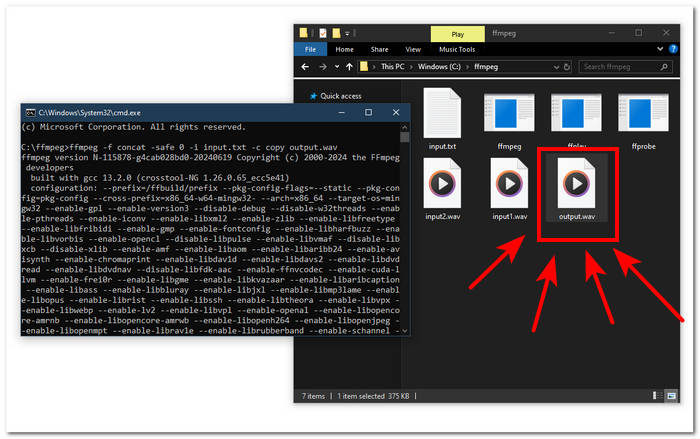
Task: Maximize the ffmpeg Explorer window
Action: [x=638, y=33]
